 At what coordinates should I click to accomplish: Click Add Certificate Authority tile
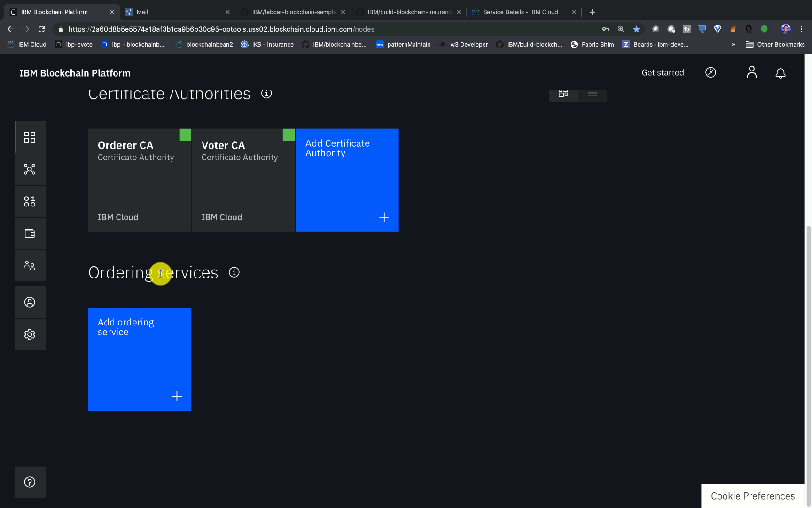(347, 180)
